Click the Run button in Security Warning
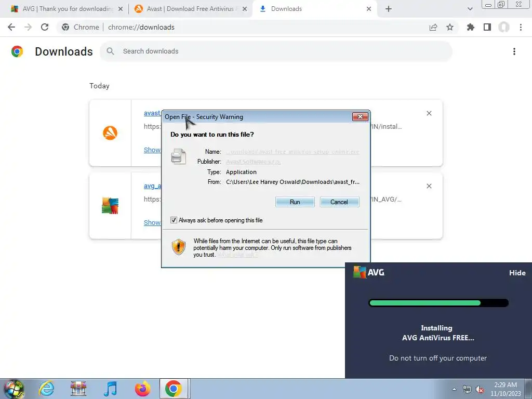This screenshot has width=532, height=399. click(x=295, y=202)
